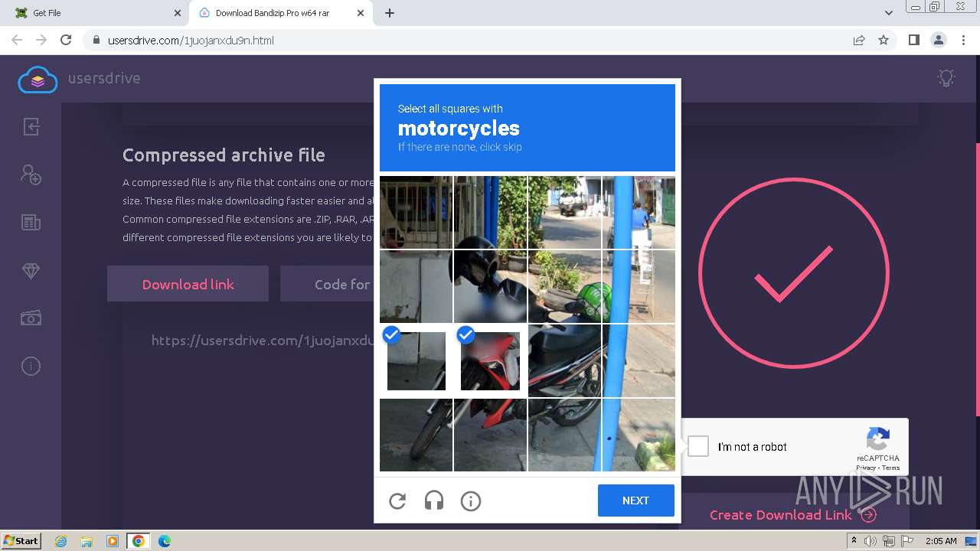Open Windows Media Player taskbar icon

[x=113, y=541]
